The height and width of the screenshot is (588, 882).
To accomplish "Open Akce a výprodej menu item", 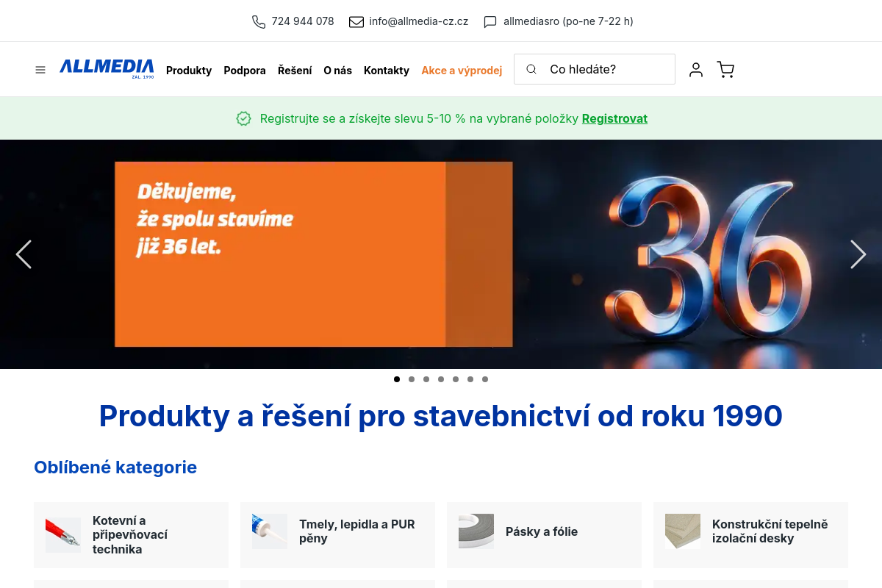I will pos(462,71).
